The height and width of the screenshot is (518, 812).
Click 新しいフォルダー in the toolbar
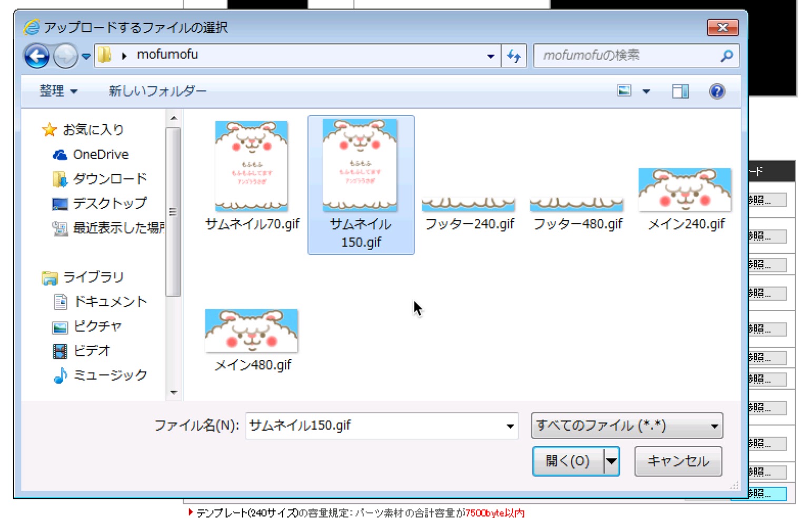pos(157,91)
